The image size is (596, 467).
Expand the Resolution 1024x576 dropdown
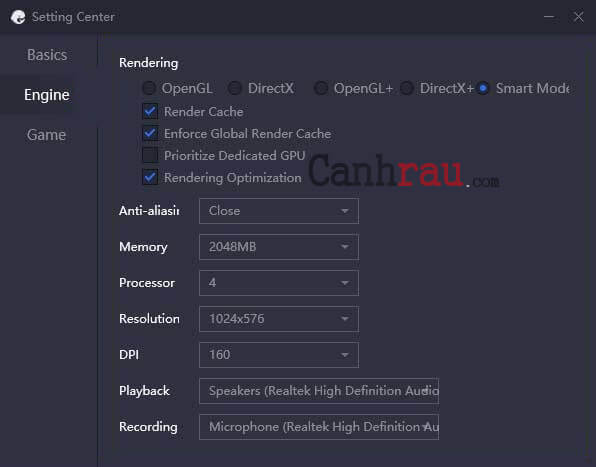(x=279, y=319)
